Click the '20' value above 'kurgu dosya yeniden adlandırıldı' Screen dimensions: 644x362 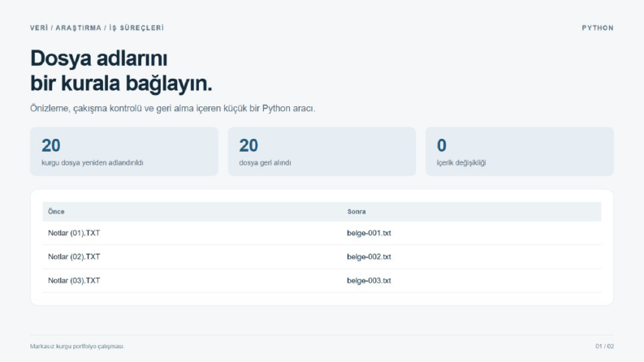point(51,145)
